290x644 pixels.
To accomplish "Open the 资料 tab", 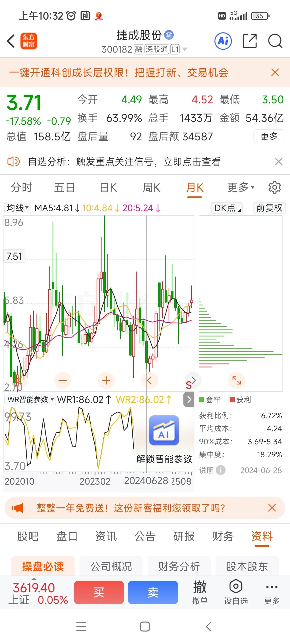I will pos(262,537).
